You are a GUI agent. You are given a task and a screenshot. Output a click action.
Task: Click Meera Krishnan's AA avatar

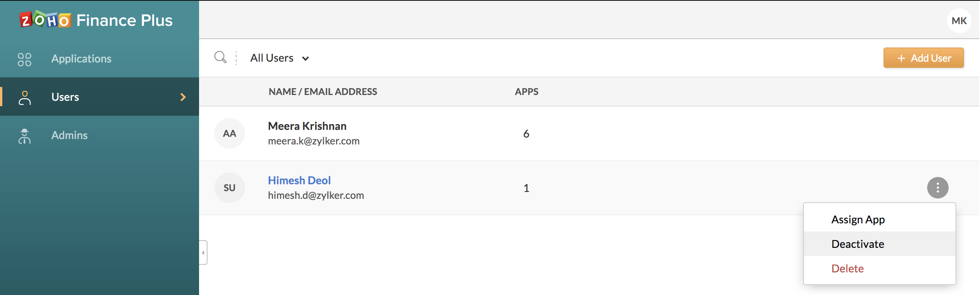[229, 133]
